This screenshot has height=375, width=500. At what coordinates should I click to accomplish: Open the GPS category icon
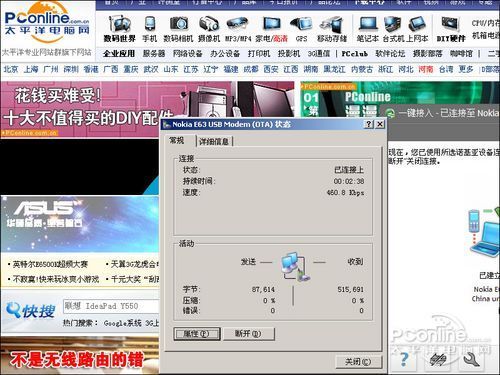(x=301, y=24)
